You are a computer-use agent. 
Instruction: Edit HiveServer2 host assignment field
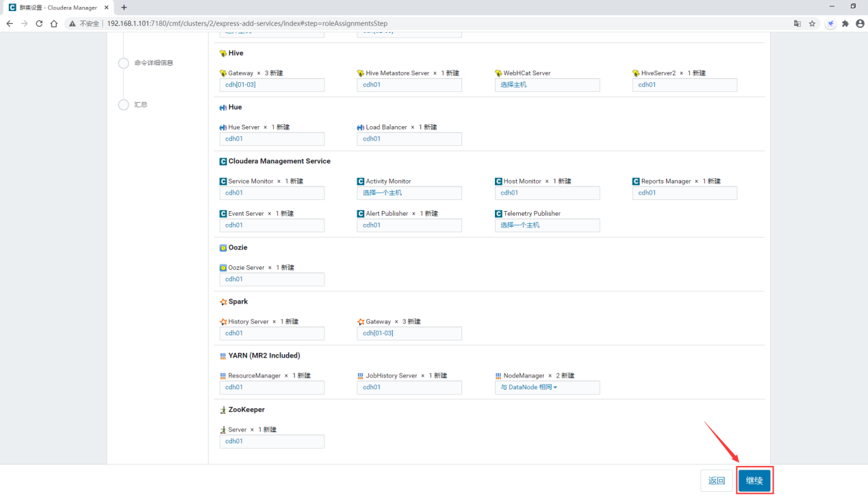tap(685, 85)
